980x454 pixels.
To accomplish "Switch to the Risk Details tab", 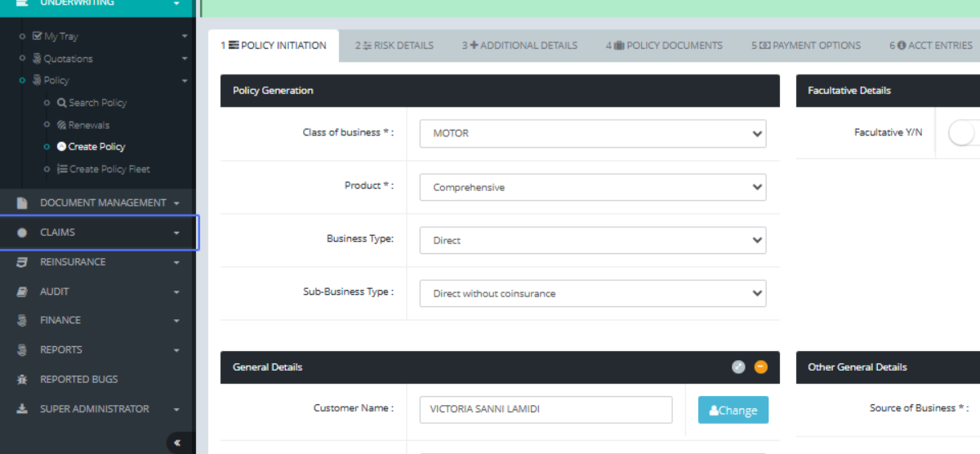I will pos(394,46).
